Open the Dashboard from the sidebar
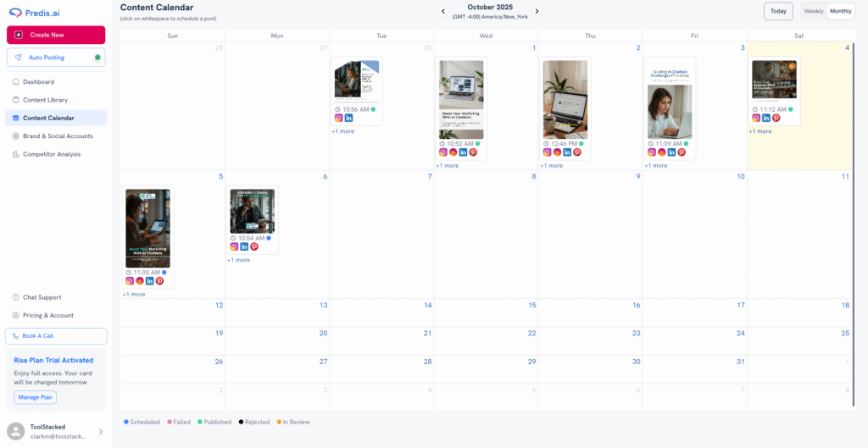Viewport: 868px width, 448px height. [38, 82]
